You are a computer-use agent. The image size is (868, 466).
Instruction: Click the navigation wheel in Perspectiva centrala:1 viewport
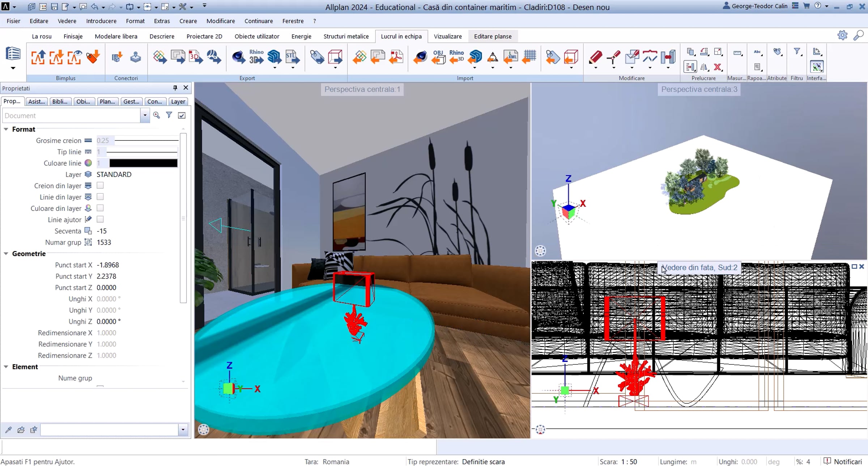coord(204,429)
